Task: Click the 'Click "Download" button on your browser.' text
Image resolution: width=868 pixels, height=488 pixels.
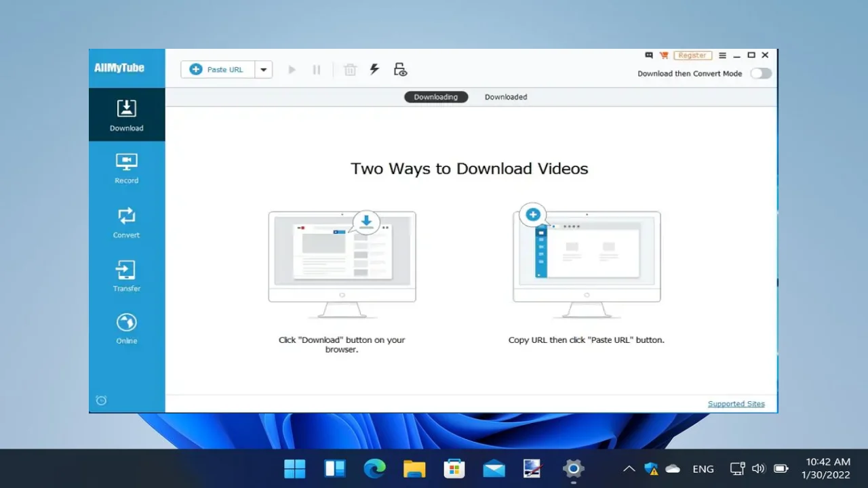Action: [x=342, y=345]
